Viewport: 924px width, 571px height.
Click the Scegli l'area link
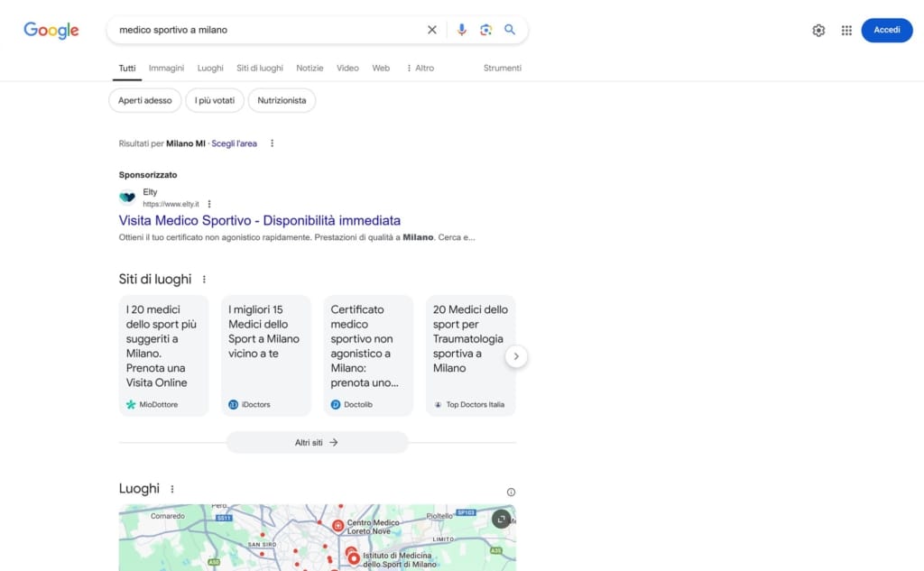pos(234,143)
